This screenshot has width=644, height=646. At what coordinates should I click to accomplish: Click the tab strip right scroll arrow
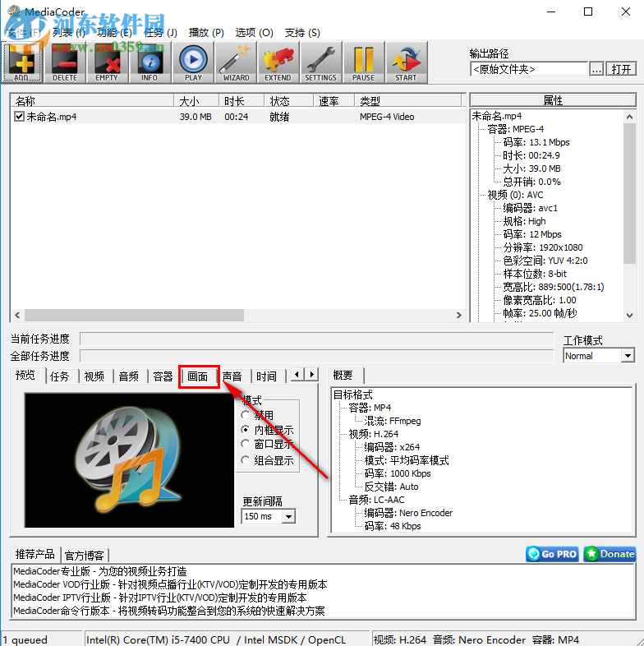tap(311, 375)
